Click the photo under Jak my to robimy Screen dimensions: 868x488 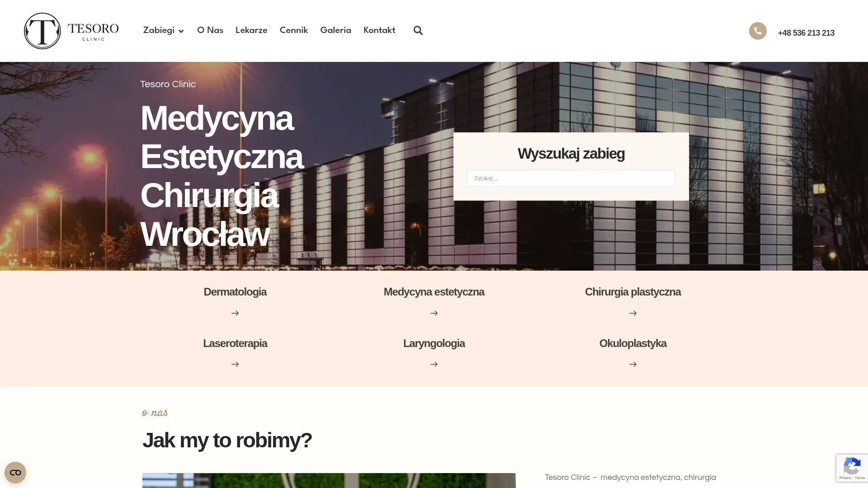[x=329, y=481]
